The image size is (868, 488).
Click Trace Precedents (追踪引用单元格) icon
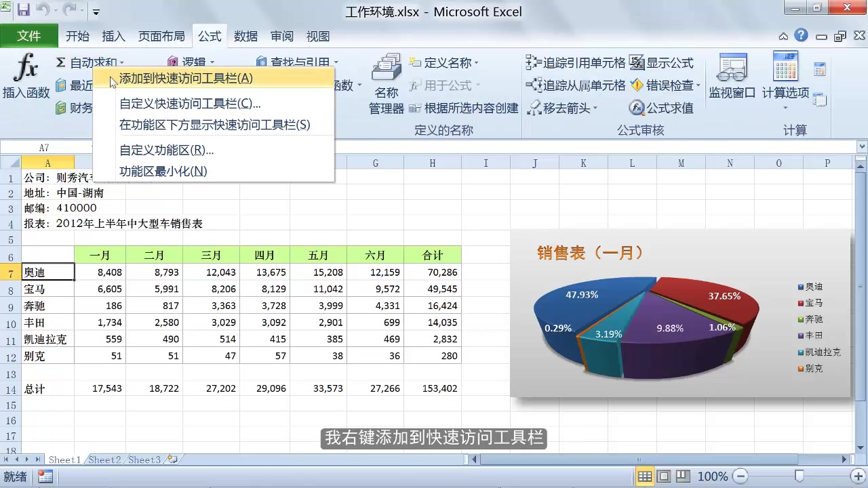[x=533, y=63]
